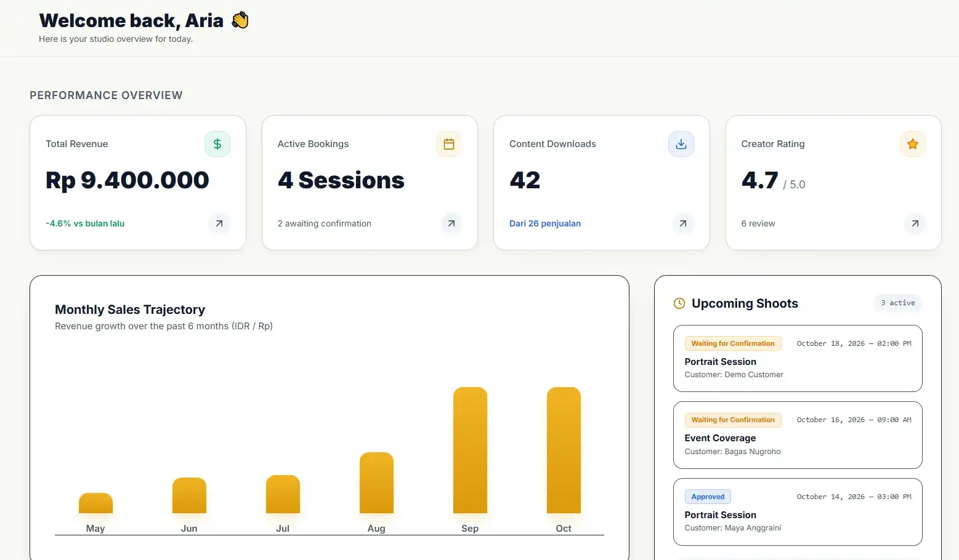Click the October 16, 2026 – 09:00 AM date
The image size is (959, 560).
click(854, 420)
